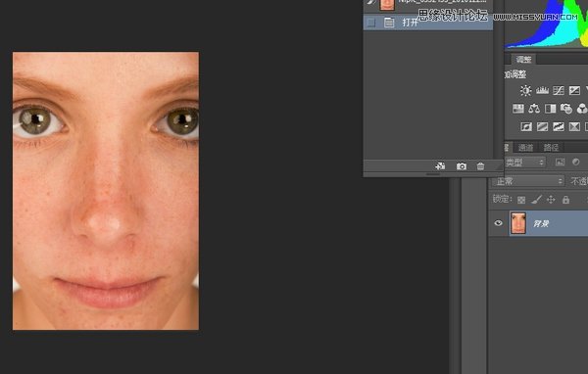The width and height of the screenshot is (588, 374).
Task: Create new document from current history state
Action: [x=440, y=165]
